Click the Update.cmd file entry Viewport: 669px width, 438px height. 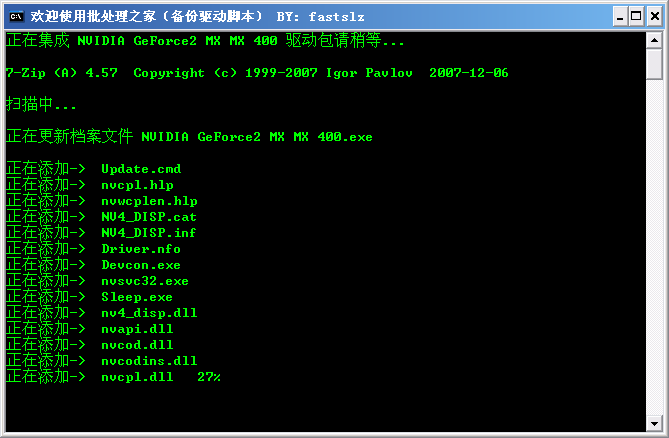[141, 169]
